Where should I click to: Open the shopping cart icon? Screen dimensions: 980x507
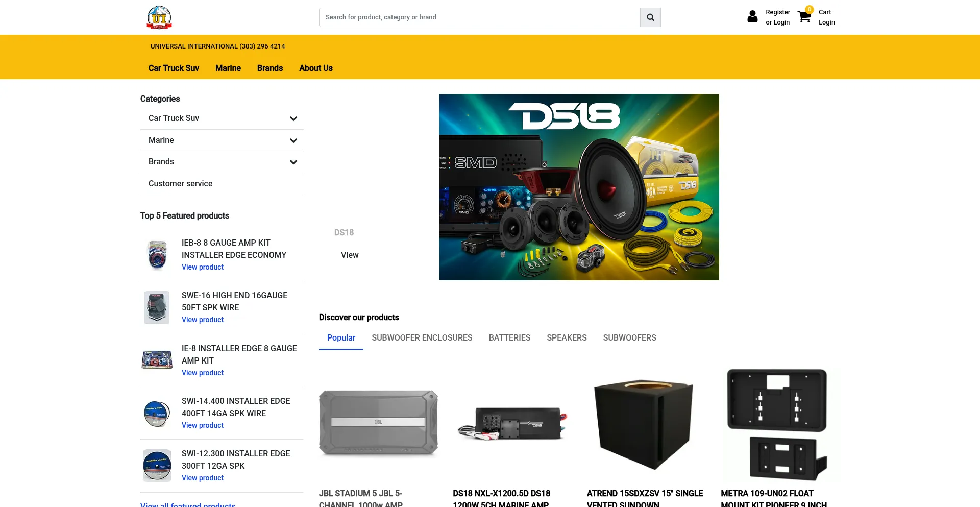pos(805,16)
